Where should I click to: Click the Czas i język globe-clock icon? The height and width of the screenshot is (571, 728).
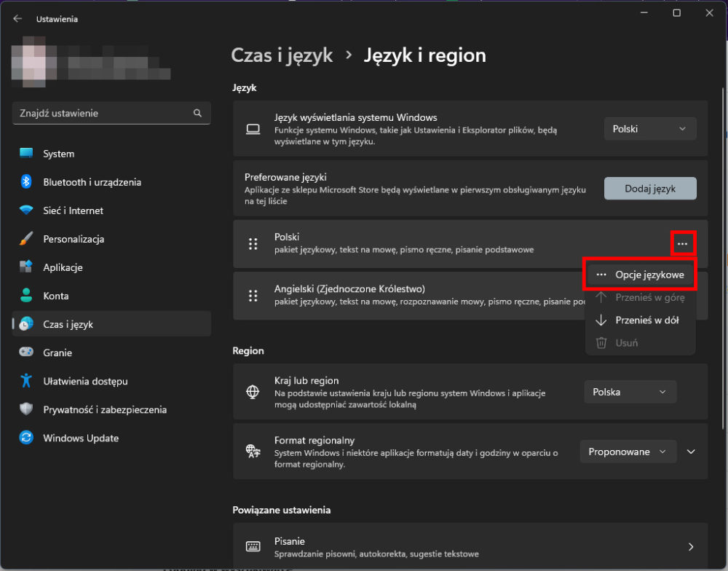click(26, 324)
